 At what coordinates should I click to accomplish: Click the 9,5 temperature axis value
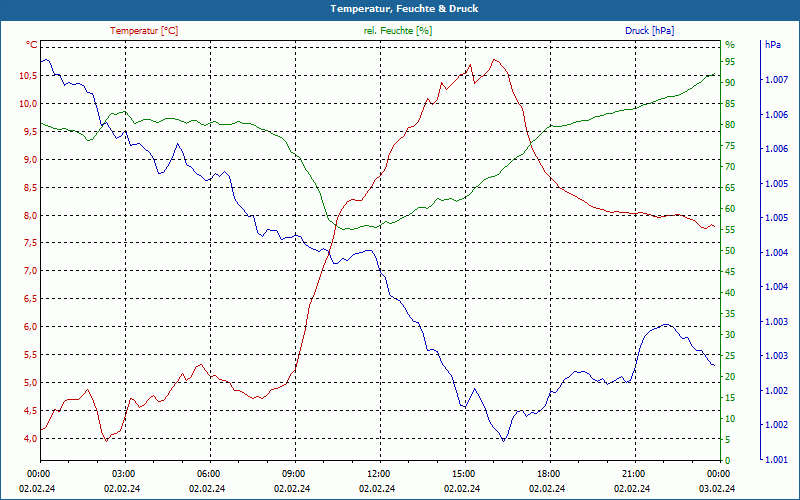point(31,132)
